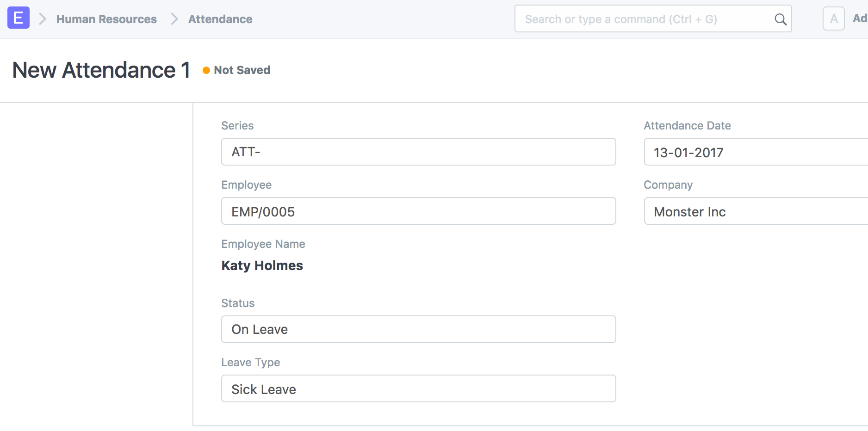Screen dimensions: 868x431
Task: Open the Ad user menu text
Action: (860, 18)
